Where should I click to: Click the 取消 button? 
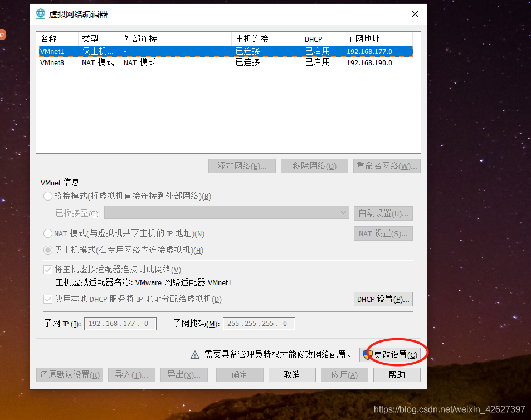(292, 375)
